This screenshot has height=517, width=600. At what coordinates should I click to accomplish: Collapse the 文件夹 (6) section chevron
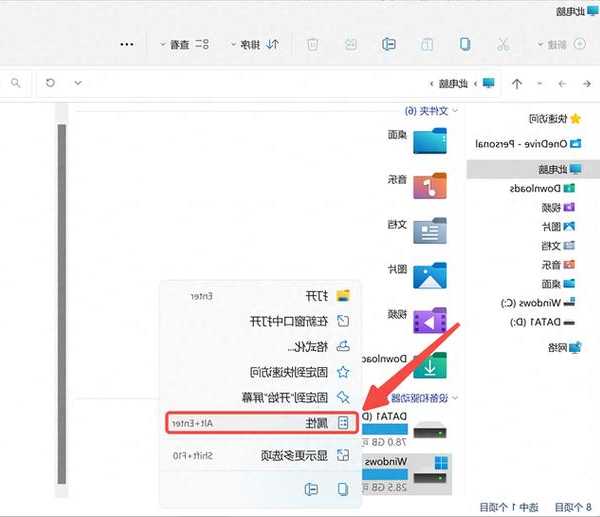click(456, 110)
